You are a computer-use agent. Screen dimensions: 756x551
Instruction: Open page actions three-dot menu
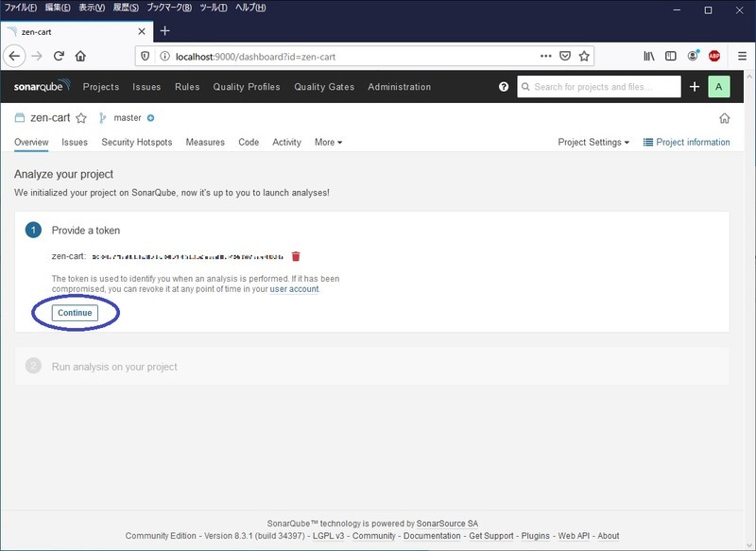pyautogui.click(x=546, y=57)
